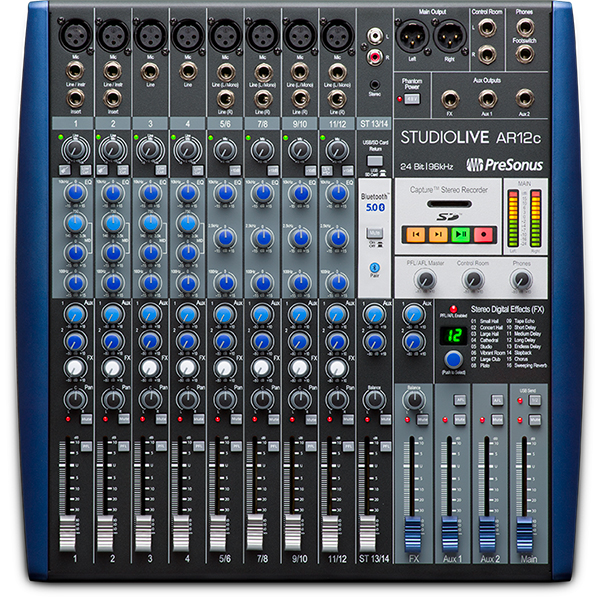The height and width of the screenshot is (600, 600).
Task: Click the FX channel Balance knob
Action: tap(414, 400)
